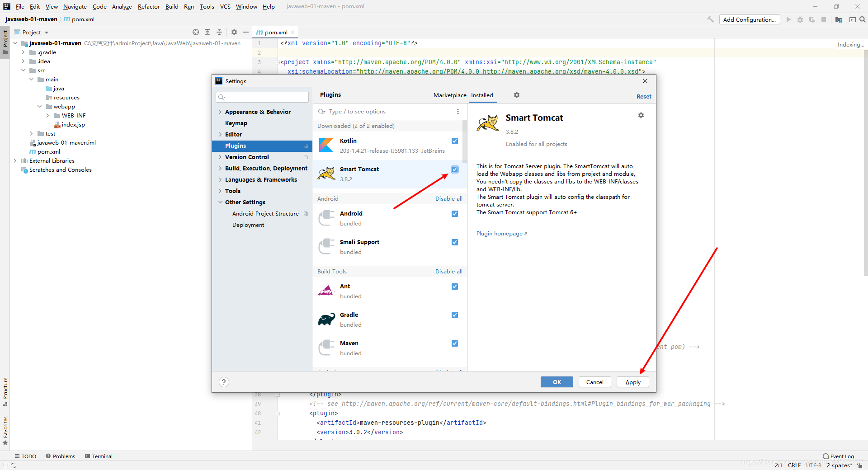The height and width of the screenshot is (470, 868).
Task: Click the Android plugin icon
Action: point(326,218)
